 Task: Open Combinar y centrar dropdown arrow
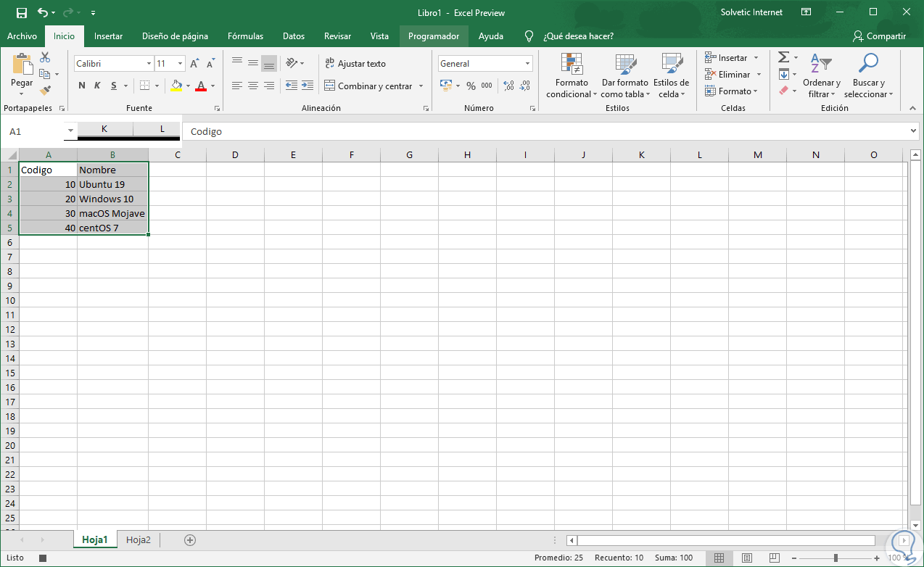pos(421,86)
